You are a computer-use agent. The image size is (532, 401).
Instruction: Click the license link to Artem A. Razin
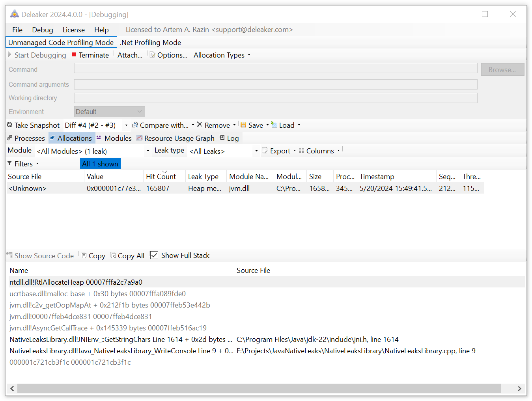coord(209,29)
